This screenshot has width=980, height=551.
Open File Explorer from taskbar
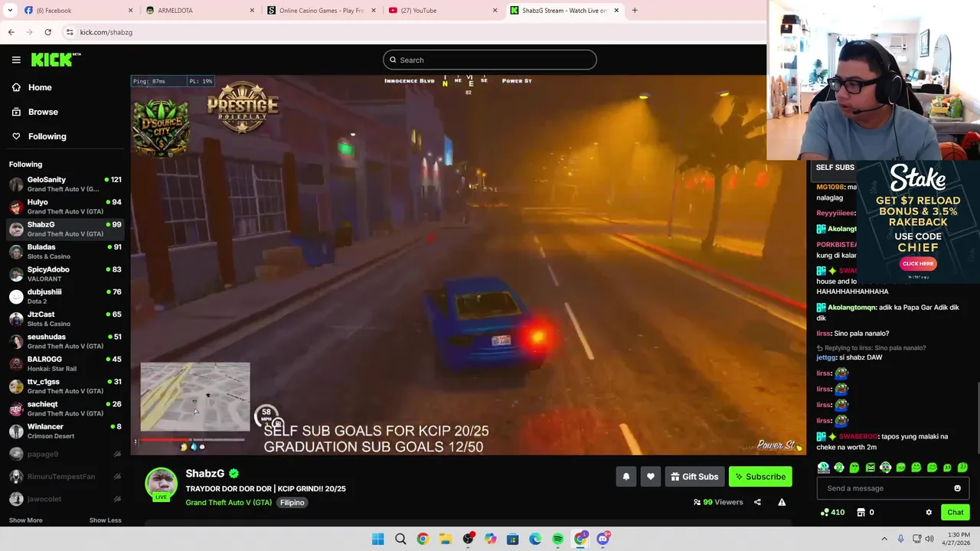pos(445,540)
